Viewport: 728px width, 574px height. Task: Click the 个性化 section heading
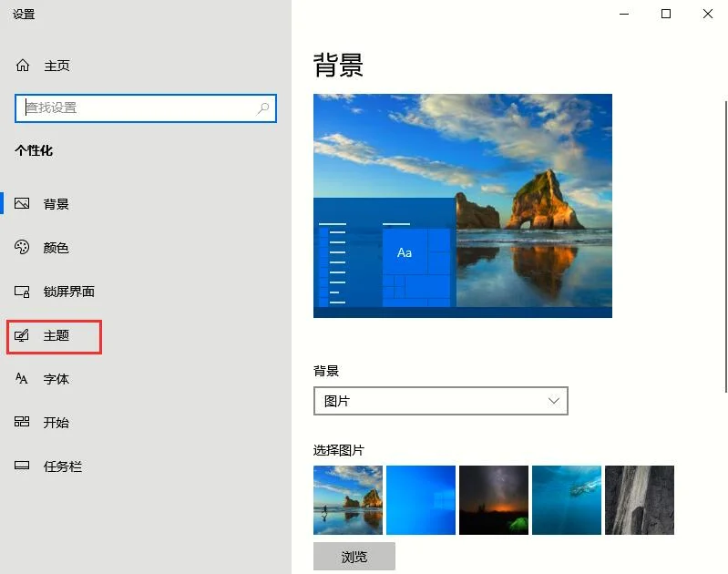click(x=34, y=150)
